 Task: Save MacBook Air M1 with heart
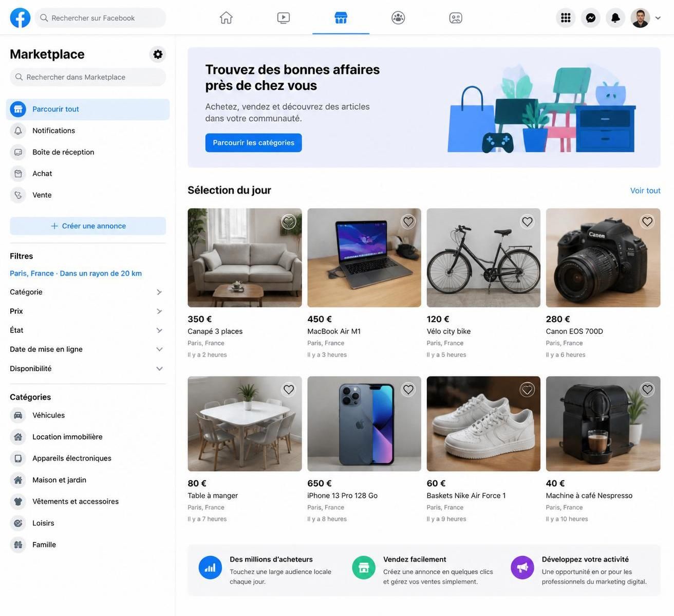[x=408, y=221]
